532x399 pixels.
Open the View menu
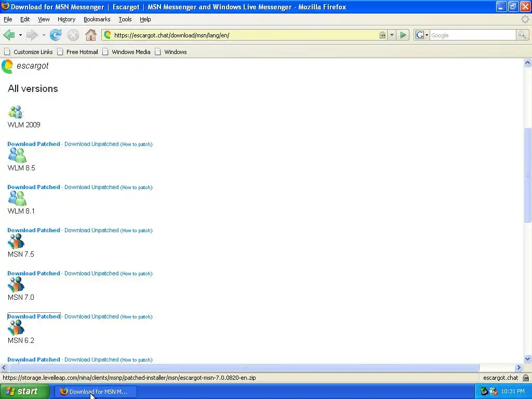tap(44, 19)
